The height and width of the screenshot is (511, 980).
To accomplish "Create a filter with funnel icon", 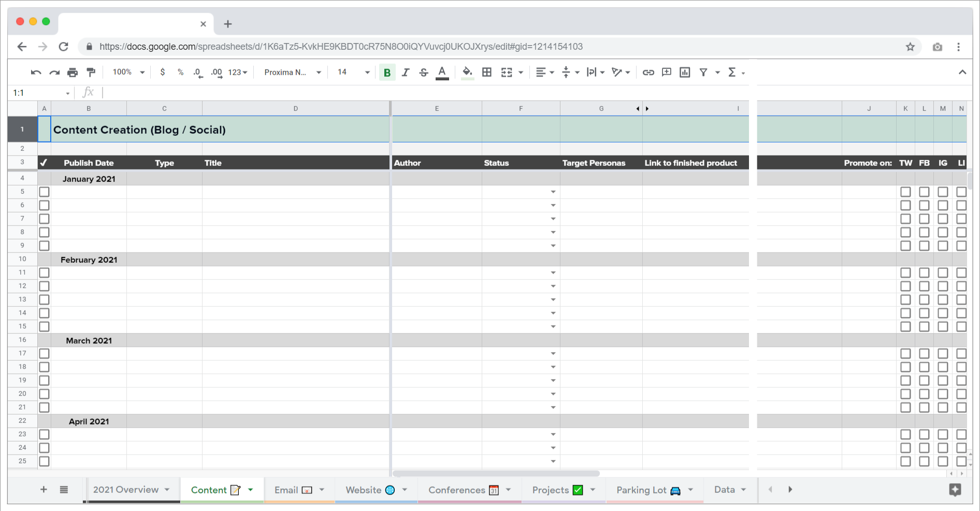I will 703,73.
